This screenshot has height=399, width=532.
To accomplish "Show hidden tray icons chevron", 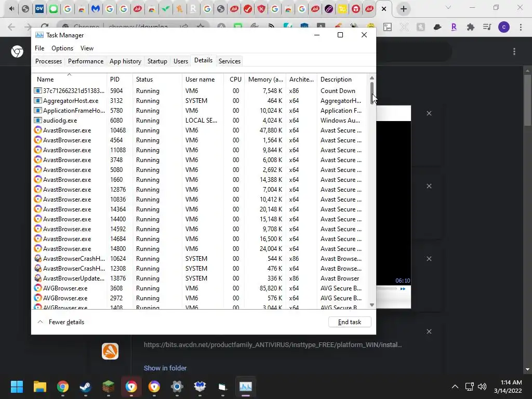I will pyautogui.click(x=455, y=387).
